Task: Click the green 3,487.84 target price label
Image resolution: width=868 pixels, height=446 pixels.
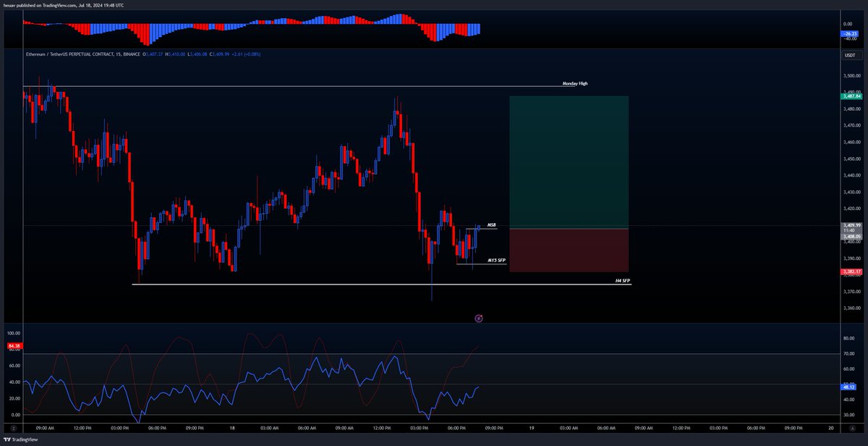Action: [851, 96]
